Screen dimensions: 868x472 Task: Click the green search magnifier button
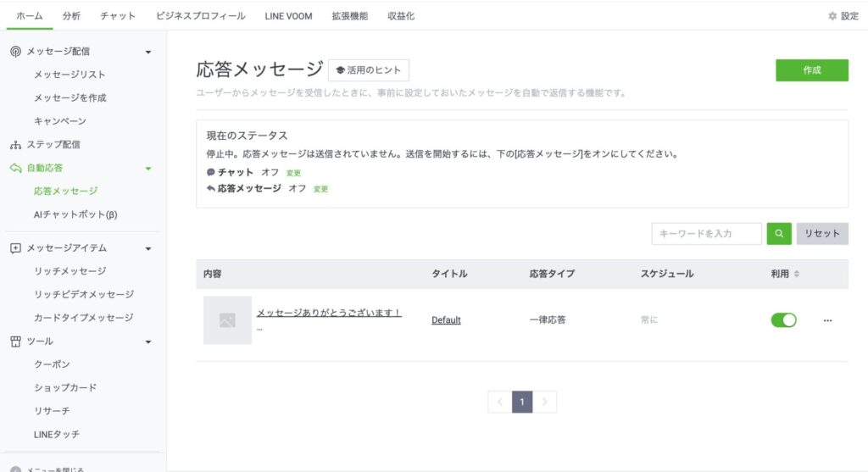click(779, 234)
